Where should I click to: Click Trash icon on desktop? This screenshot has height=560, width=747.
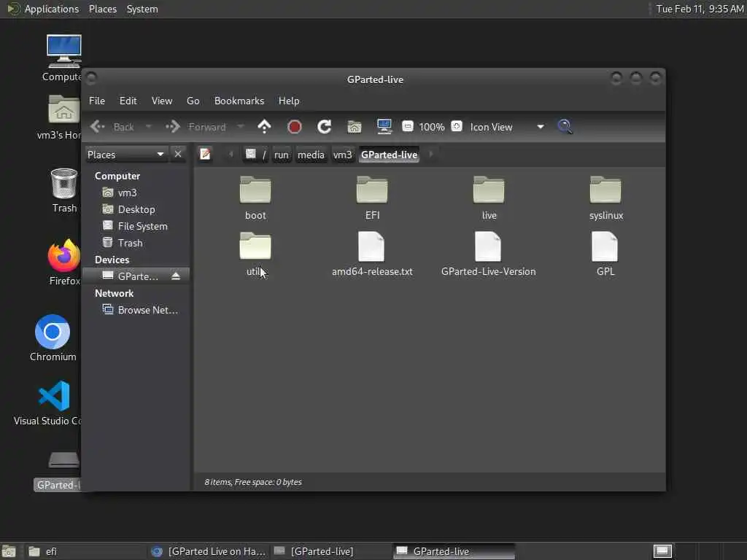(x=64, y=190)
